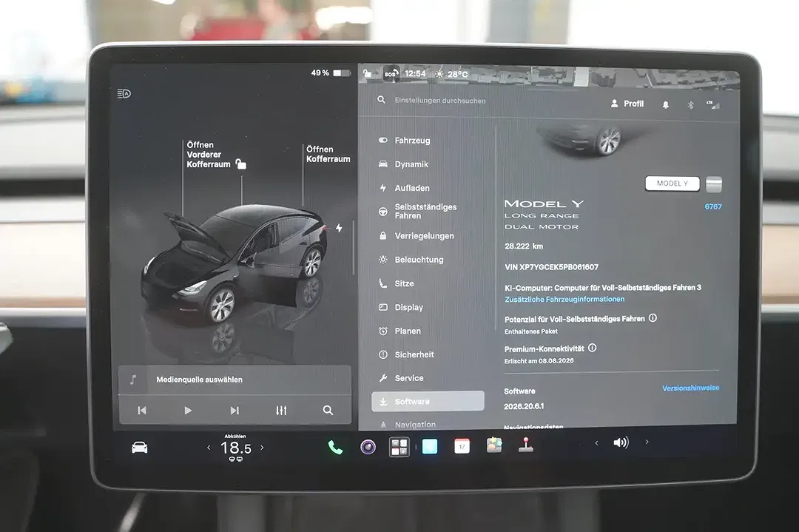Open Selbstständiges Fahren settings
Screen dimensions: 799x532
pyautogui.click(x=418, y=212)
